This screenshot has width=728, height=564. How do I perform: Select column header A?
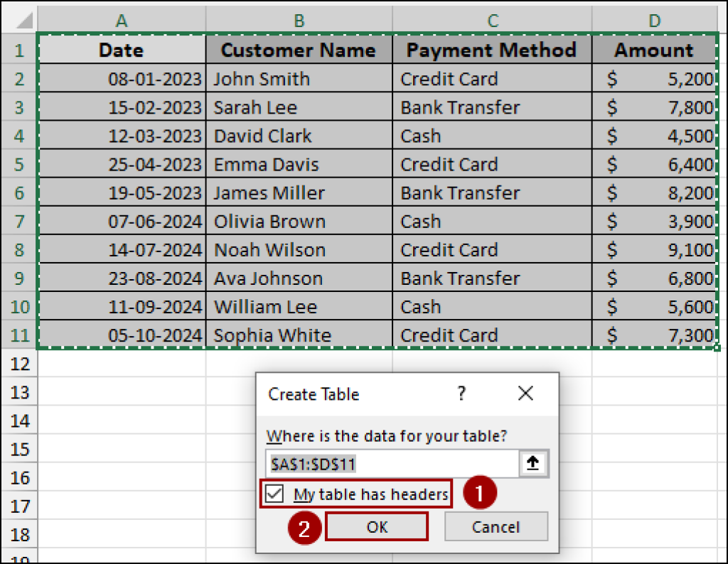121,21
